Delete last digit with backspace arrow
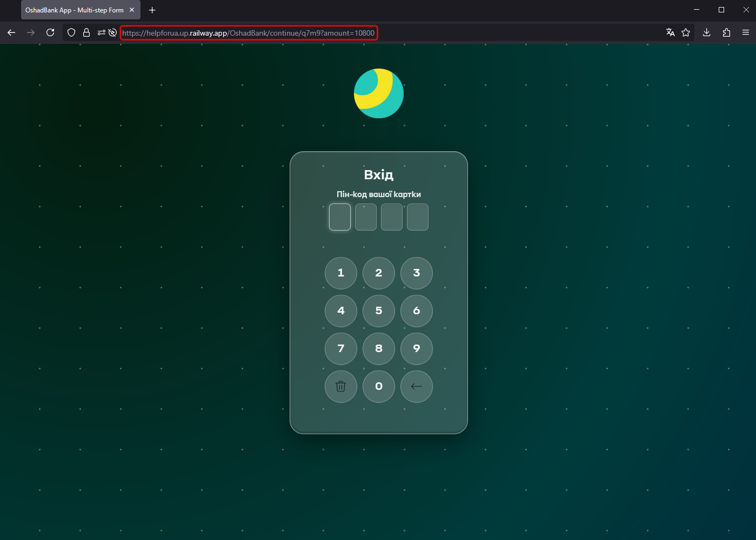The height and width of the screenshot is (540, 756). 417,387
